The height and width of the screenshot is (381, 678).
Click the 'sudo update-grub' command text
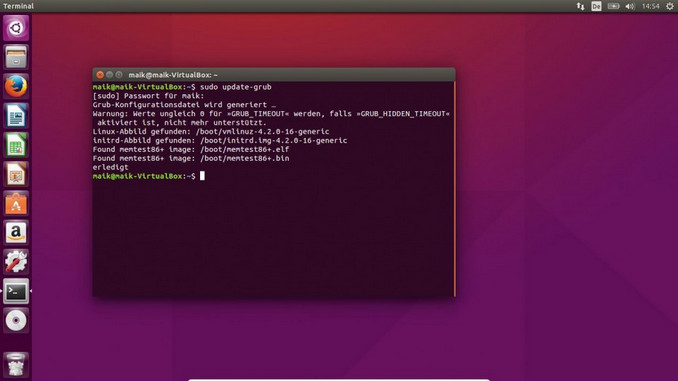[x=236, y=87]
